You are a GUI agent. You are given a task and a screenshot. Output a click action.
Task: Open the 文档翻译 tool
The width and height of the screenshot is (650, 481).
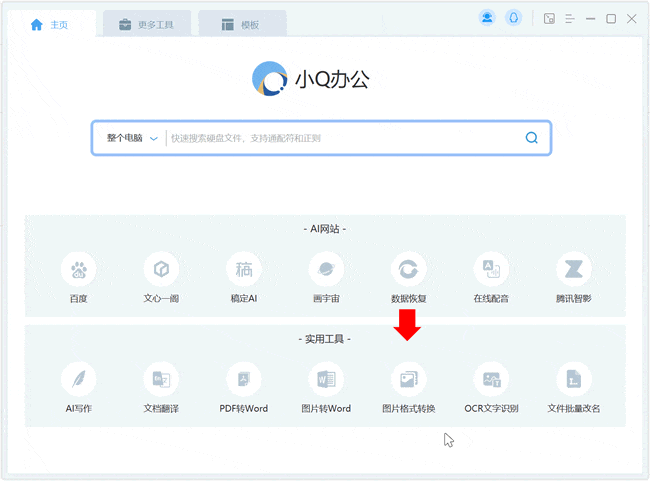click(160, 380)
